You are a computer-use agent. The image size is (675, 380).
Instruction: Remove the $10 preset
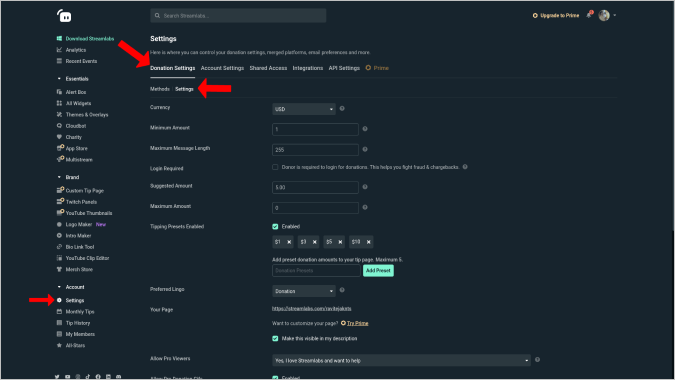368,242
